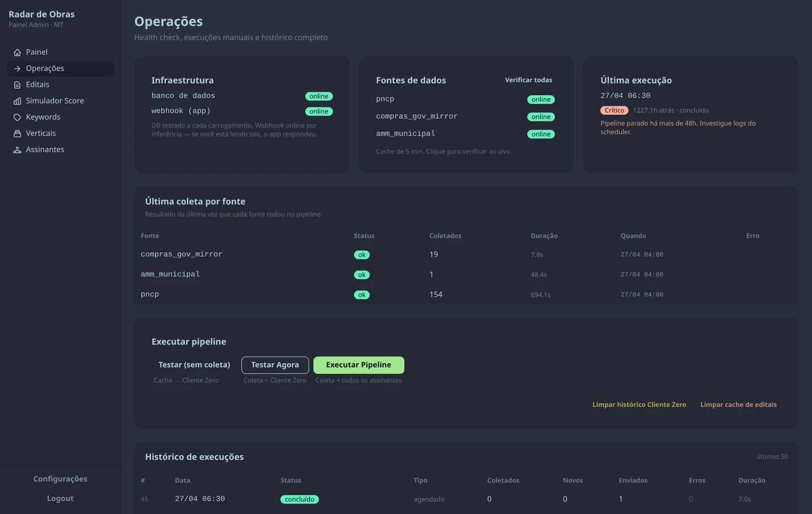Click the Operações arrow icon
Screen dimensions: 812x514
tap(17, 68)
